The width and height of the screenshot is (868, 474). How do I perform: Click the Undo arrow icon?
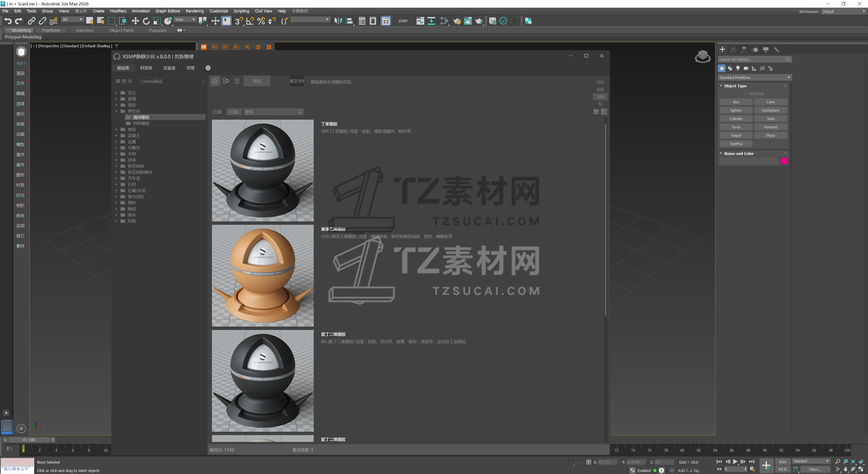point(8,21)
